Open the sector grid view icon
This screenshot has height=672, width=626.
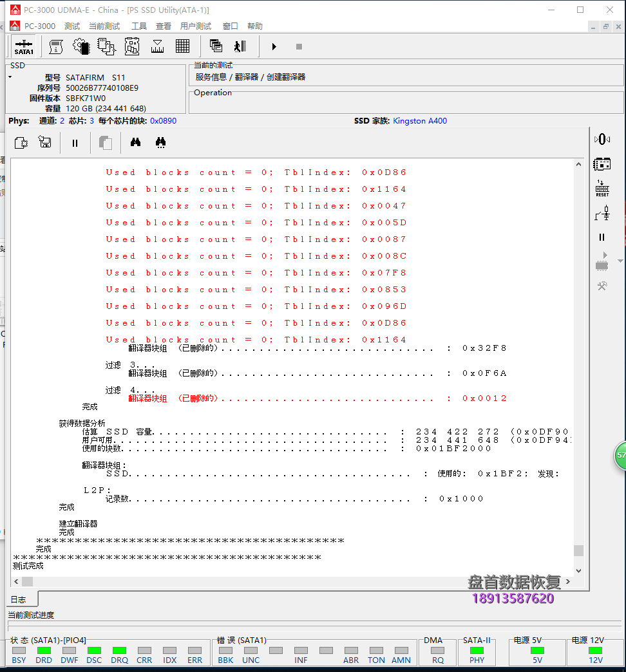[182, 47]
